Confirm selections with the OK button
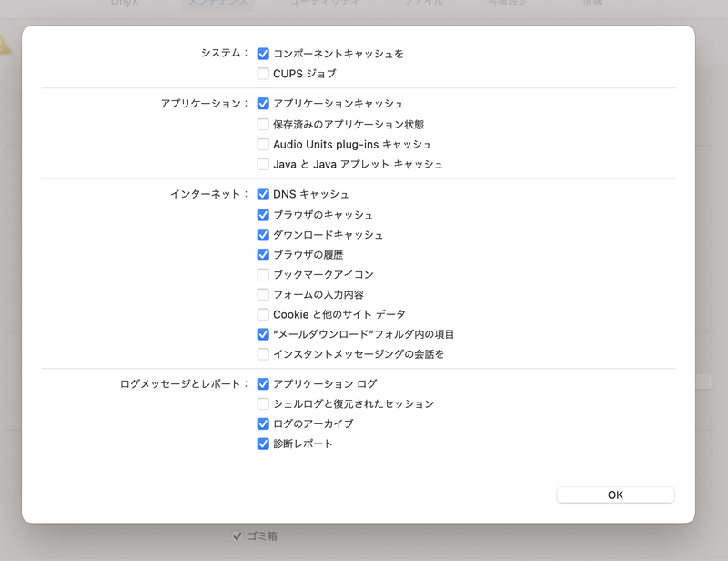Screen dimensions: 728x561 coord(615,495)
